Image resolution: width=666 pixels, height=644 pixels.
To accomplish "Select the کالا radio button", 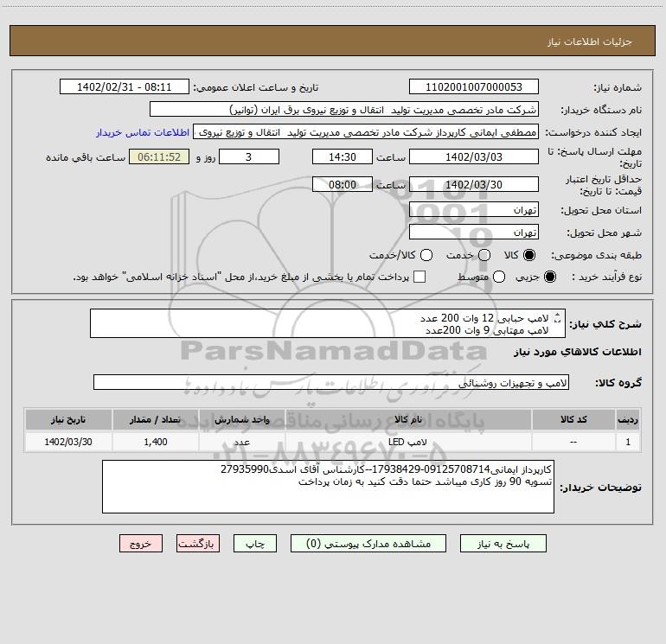I will (x=529, y=255).
